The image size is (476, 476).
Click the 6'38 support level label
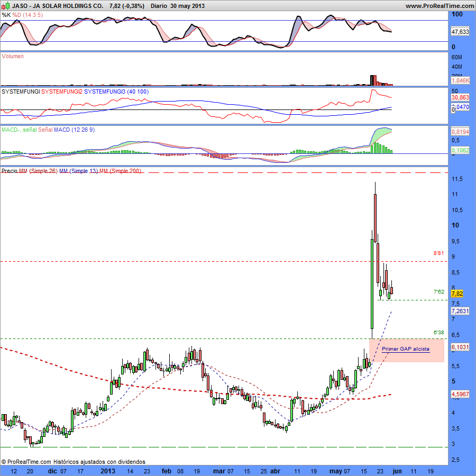pos(438,333)
